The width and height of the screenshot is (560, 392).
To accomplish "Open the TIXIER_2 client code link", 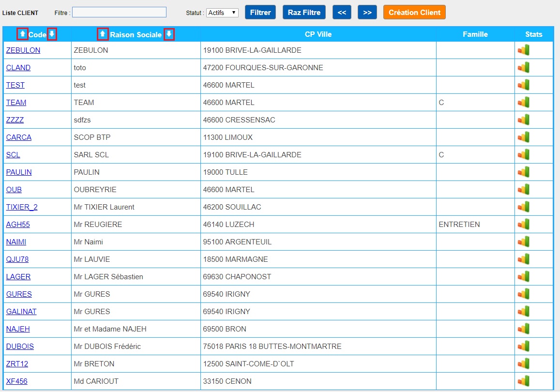I will (22, 207).
